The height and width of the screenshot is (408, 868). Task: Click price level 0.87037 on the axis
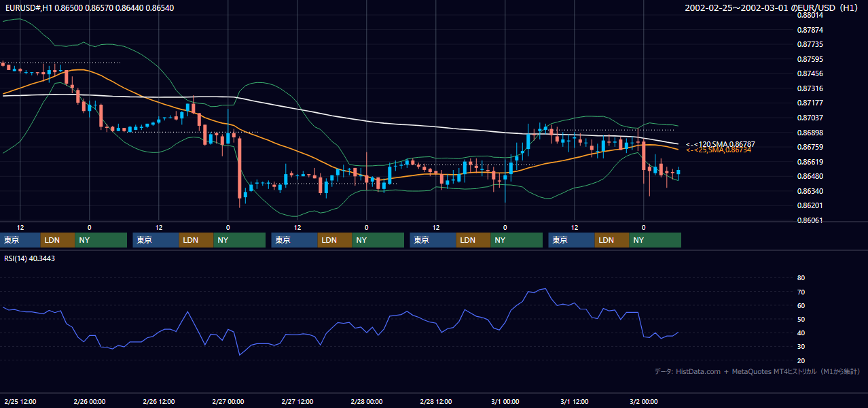tap(810, 118)
